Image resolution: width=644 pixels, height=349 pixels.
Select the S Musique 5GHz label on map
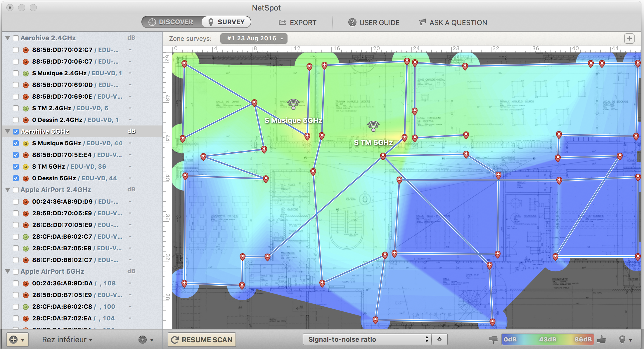pyautogui.click(x=293, y=121)
